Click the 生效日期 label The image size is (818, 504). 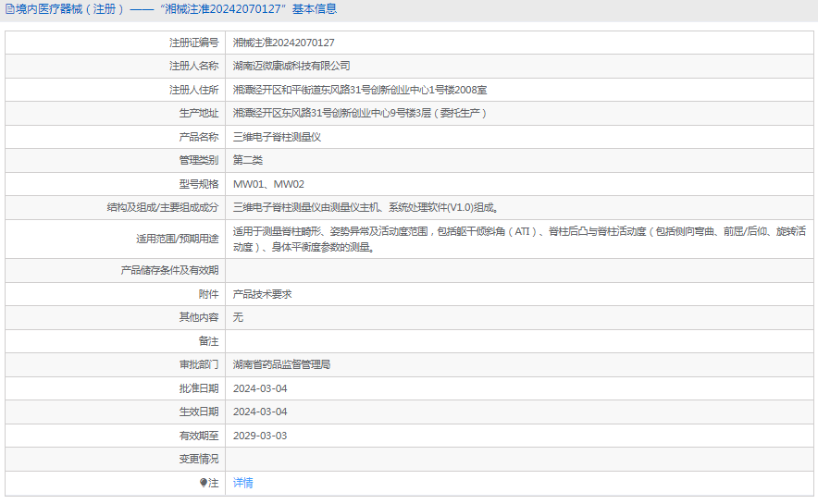pos(199,412)
